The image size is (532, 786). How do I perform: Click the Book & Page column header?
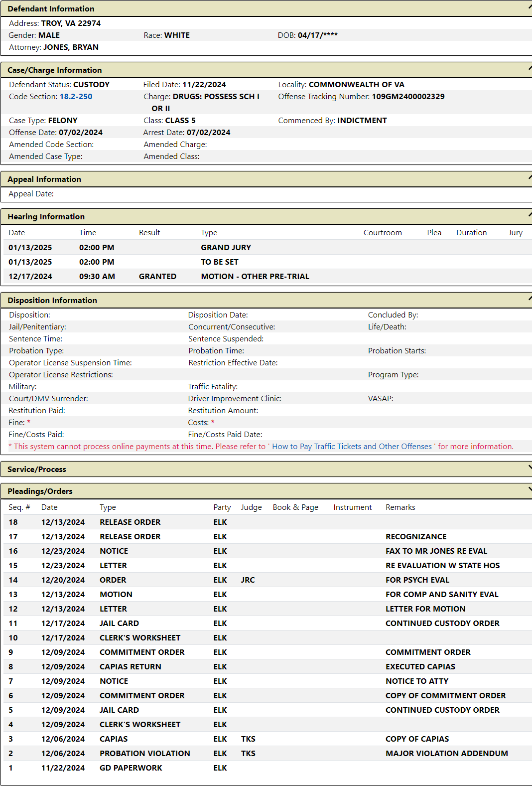pos(295,507)
